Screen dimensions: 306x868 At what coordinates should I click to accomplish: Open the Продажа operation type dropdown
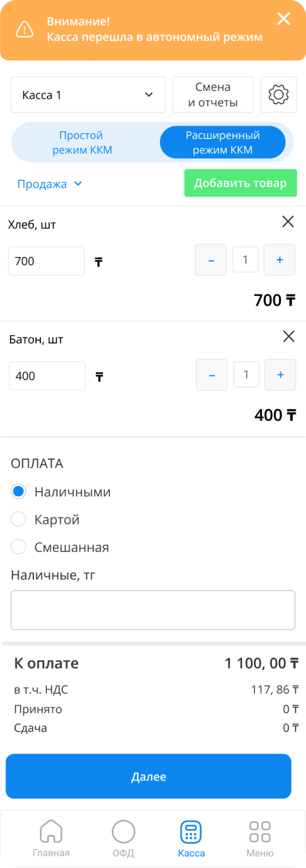50,184
